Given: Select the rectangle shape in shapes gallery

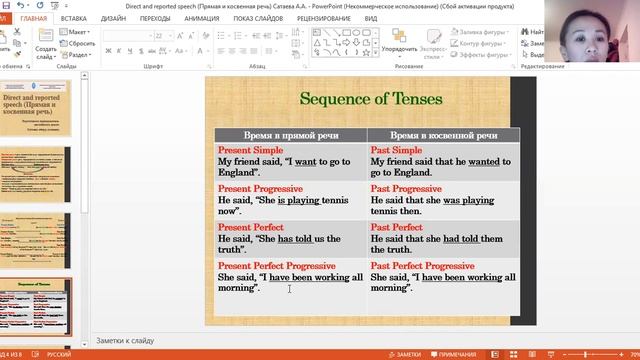Looking at the screenshot, I should coord(347,32).
